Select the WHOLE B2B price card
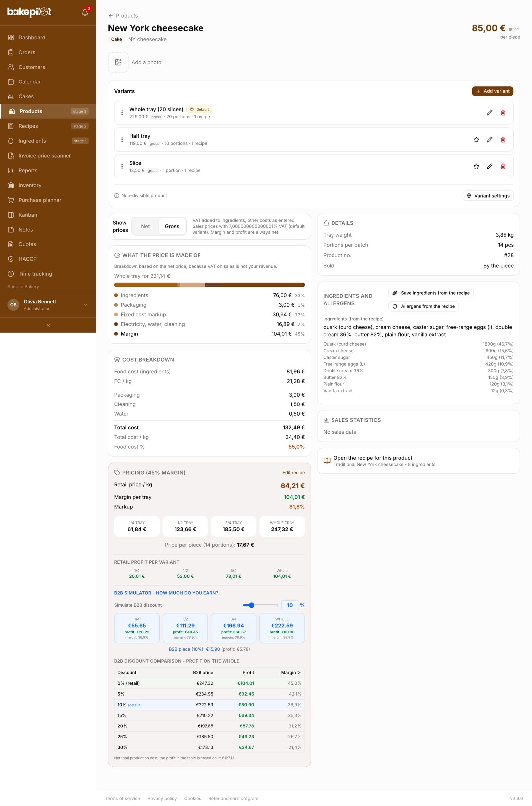 (x=282, y=628)
